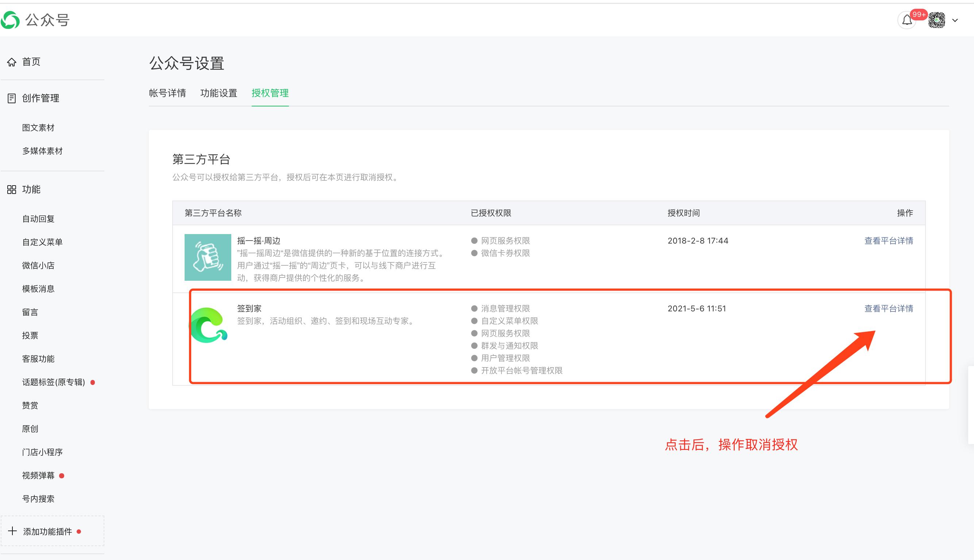Open 号内搜索 item
Screen dimensions: 974x560
38,499
